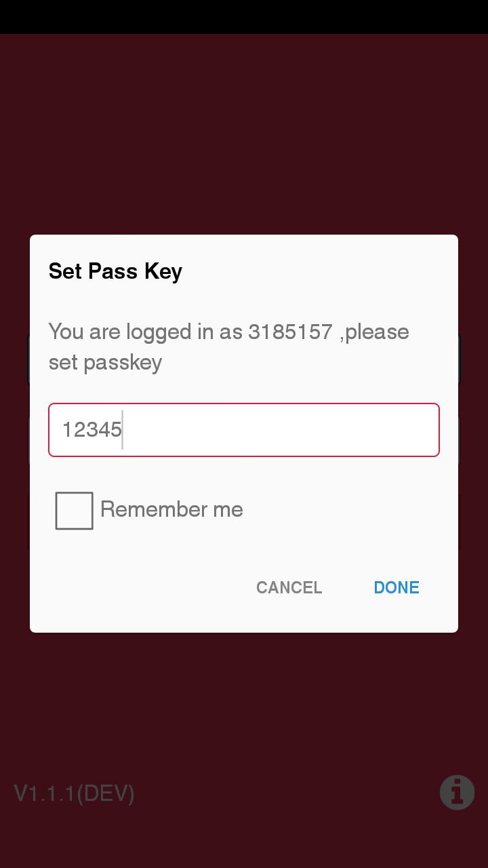This screenshot has width=488, height=868.
Task: Click the words 'set passkey' in the message
Action: click(x=105, y=362)
